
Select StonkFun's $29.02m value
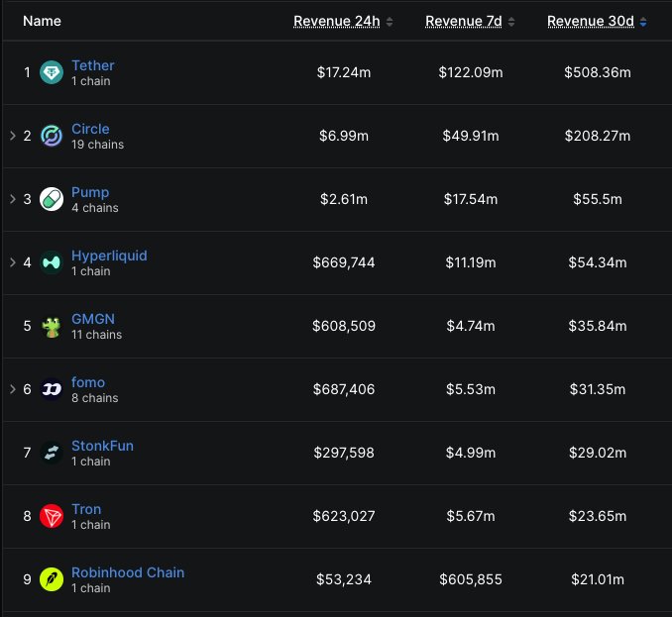coord(597,453)
